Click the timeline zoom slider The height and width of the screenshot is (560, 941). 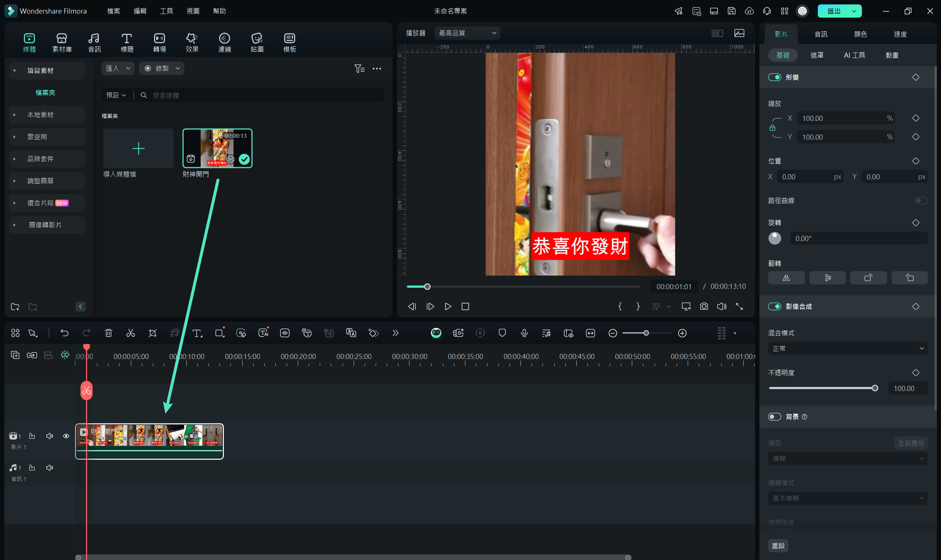647,333
